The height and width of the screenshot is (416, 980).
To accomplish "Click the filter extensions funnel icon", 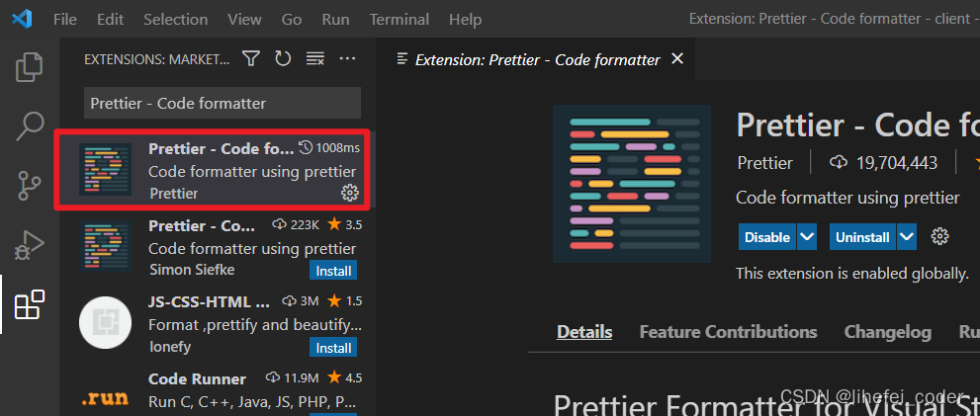I will click(250, 58).
